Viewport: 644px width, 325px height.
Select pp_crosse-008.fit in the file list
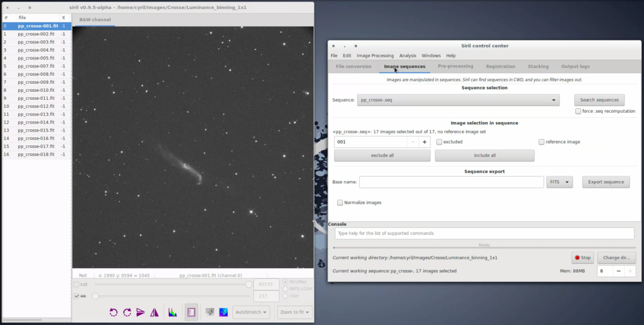[36, 74]
